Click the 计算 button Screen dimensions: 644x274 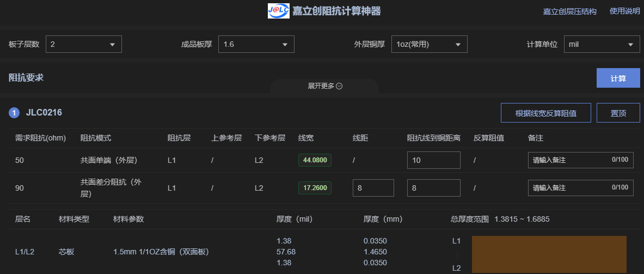tap(618, 78)
